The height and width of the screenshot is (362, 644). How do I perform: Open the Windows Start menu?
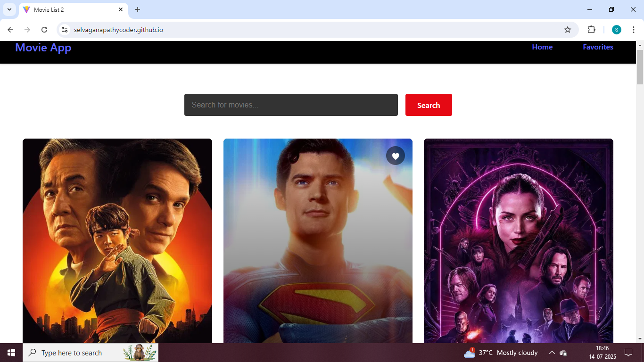(x=11, y=353)
